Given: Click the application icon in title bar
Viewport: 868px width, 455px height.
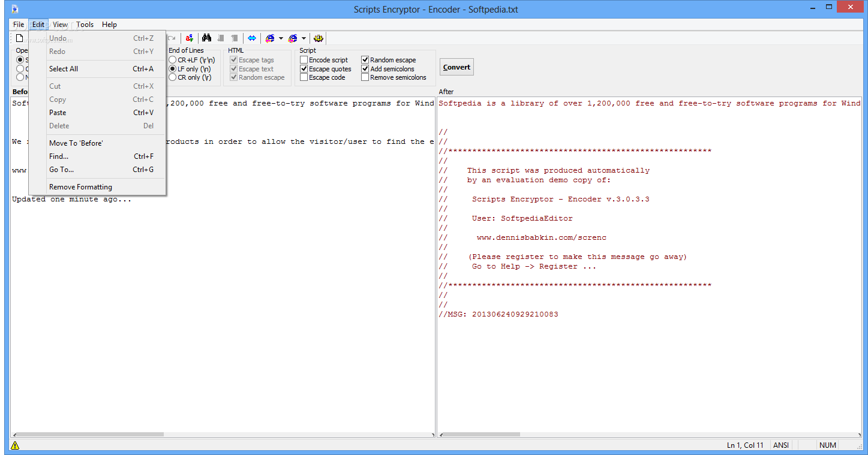Looking at the screenshot, I should point(14,9).
